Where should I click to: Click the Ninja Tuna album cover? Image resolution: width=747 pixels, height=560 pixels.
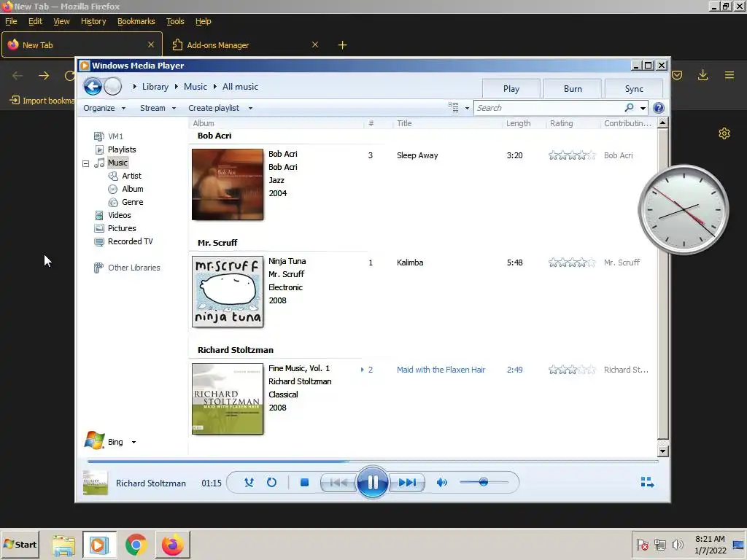(228, 292)
